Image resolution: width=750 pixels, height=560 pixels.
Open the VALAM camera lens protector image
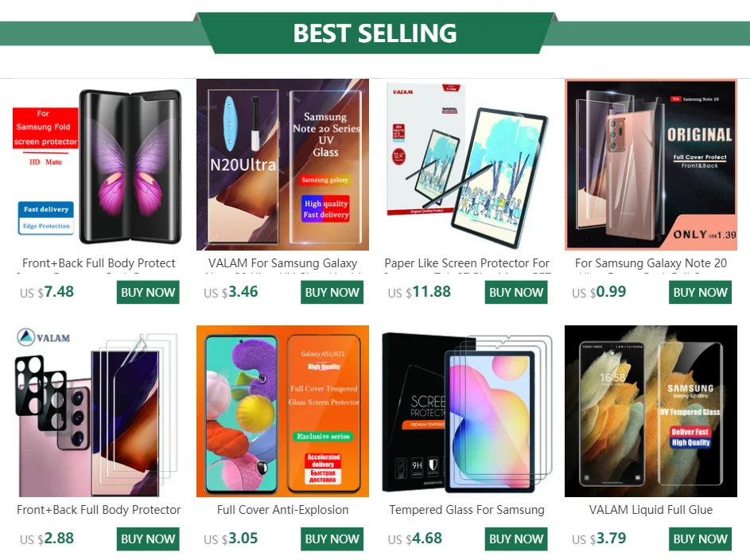99,411
